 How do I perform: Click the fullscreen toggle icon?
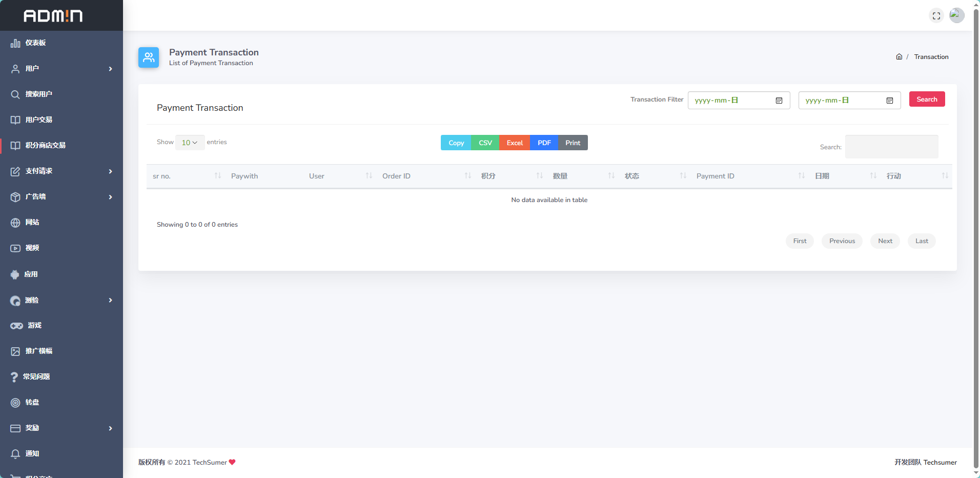(936, 16)
